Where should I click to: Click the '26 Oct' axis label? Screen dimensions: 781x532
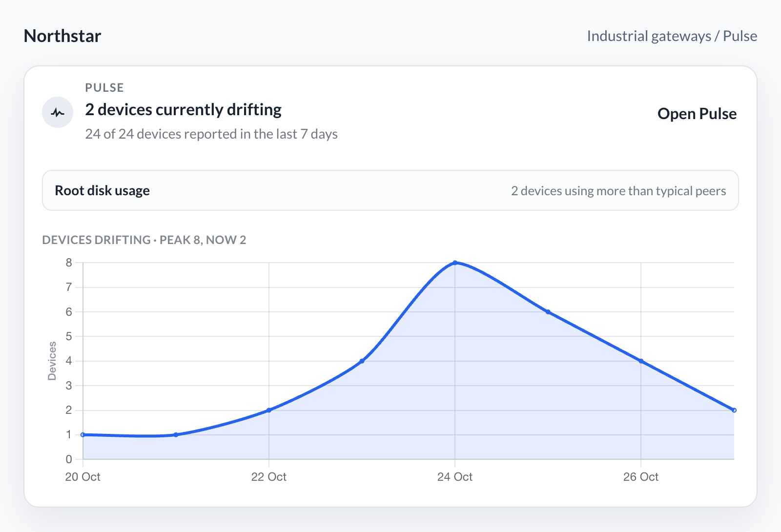[641, 477]
